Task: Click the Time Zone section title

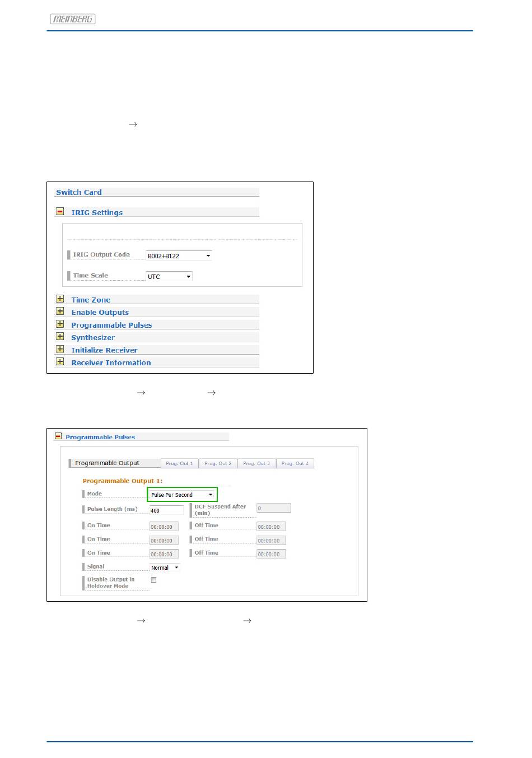Action: click(91, 300)
